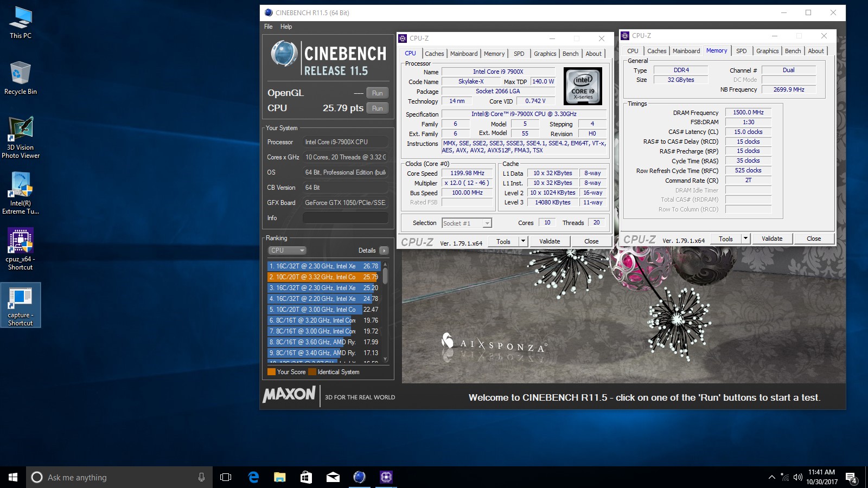
Task: Select 3D Vision Photo Viewer icon
Action: 21,138
